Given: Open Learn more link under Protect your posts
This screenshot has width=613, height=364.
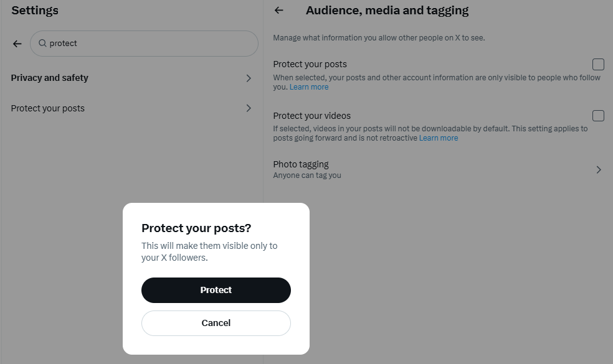Looking at the screenshot, I should [x=309, y=87].
